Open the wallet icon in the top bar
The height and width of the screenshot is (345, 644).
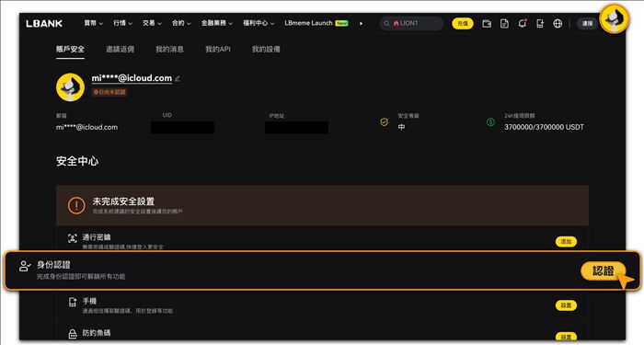(487, 23)
